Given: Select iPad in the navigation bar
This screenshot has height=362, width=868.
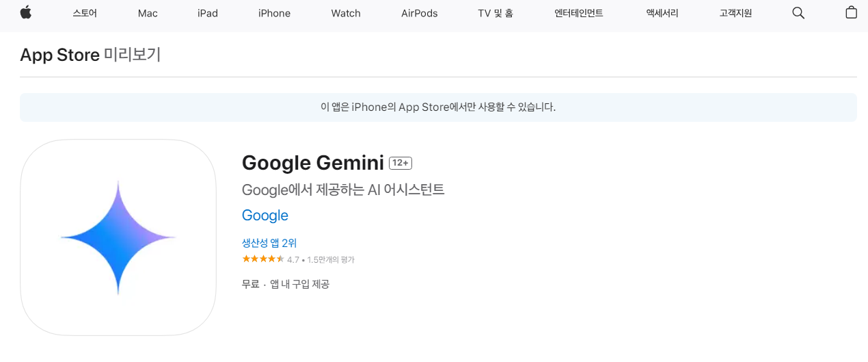Looking at the screenshot, I should (x=208, y=13).
